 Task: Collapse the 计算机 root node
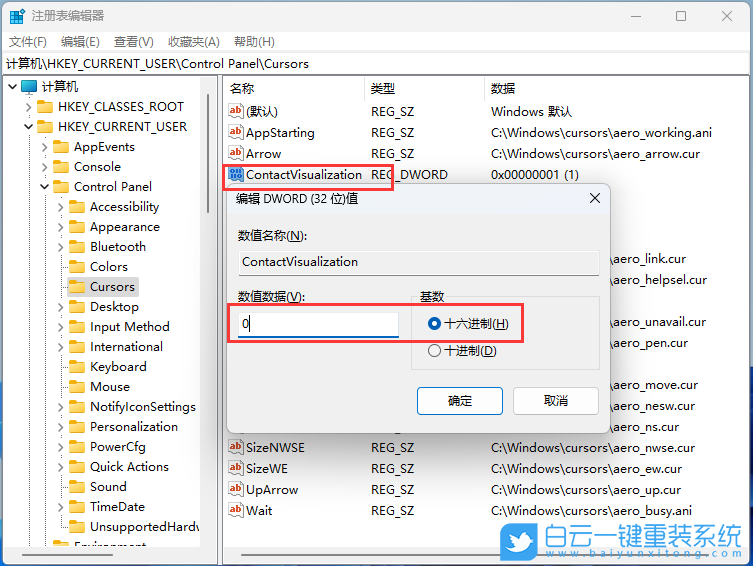pyautogui.click(x=12, y=87)
